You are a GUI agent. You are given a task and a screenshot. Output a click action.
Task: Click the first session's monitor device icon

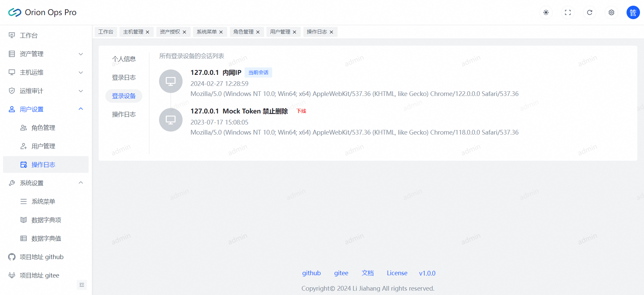pyautogui.click(x=171, y=81)
